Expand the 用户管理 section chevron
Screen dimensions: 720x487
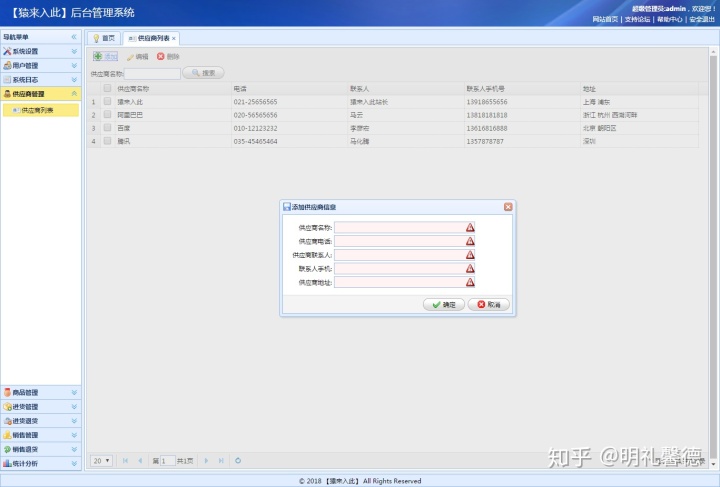point(74,65)
